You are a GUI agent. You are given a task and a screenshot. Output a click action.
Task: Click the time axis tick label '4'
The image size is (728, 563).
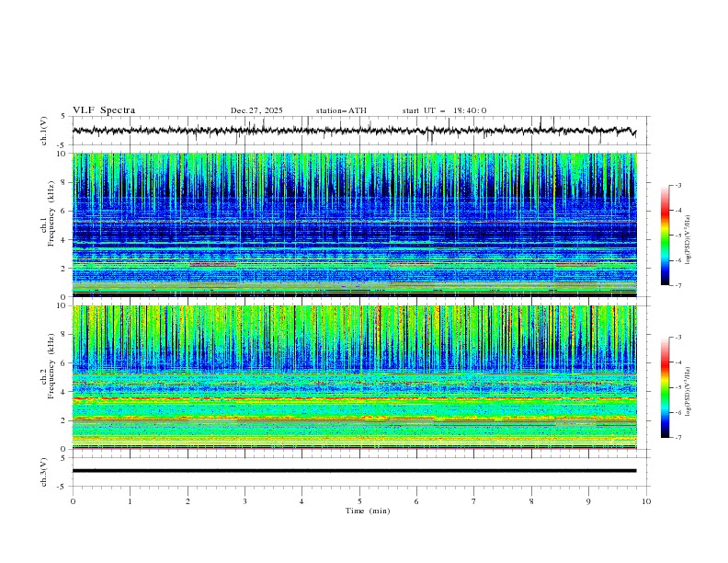(301, 501)
